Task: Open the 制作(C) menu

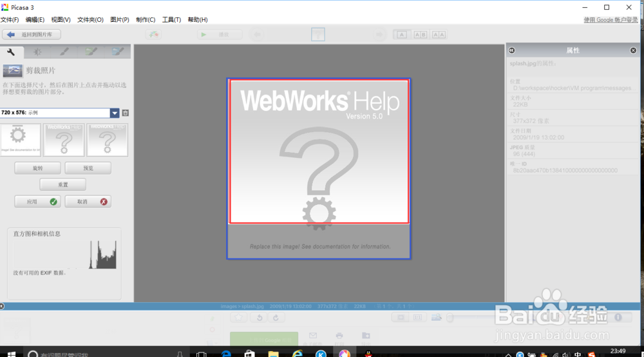Action: pyautogui.click(x=146, y=20)
